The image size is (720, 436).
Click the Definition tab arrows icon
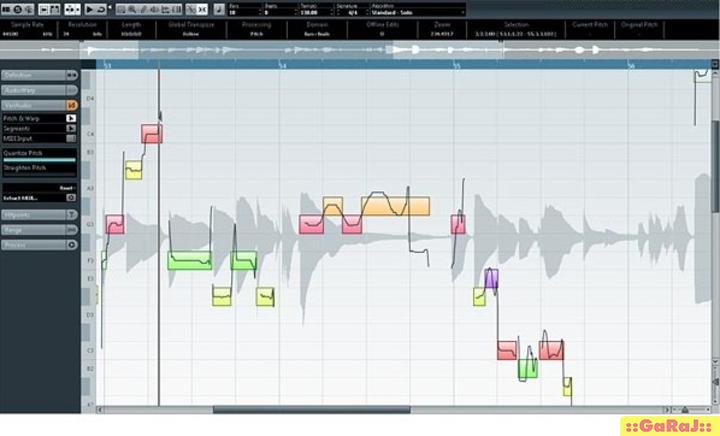coord(72,75)
